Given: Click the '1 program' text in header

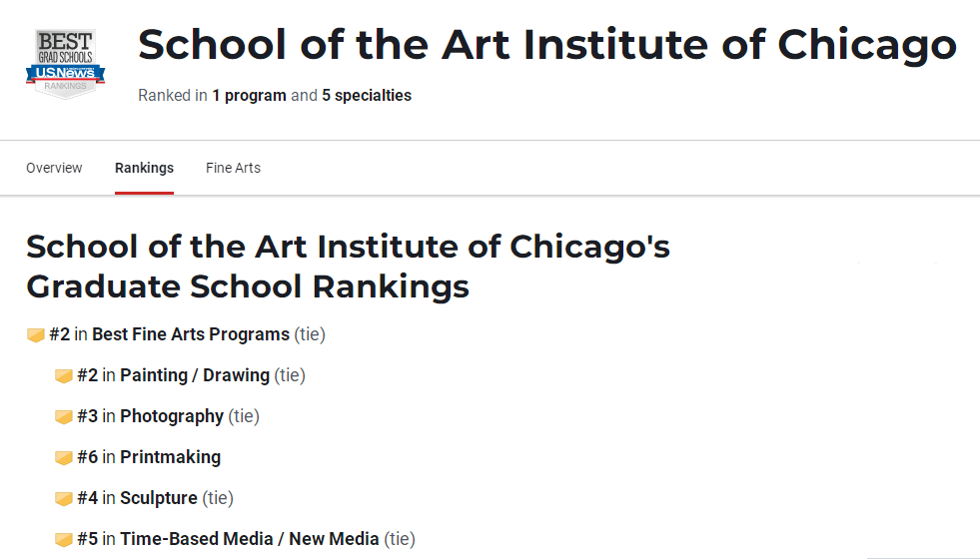Looking at the screenshot, I should point(249,96).
